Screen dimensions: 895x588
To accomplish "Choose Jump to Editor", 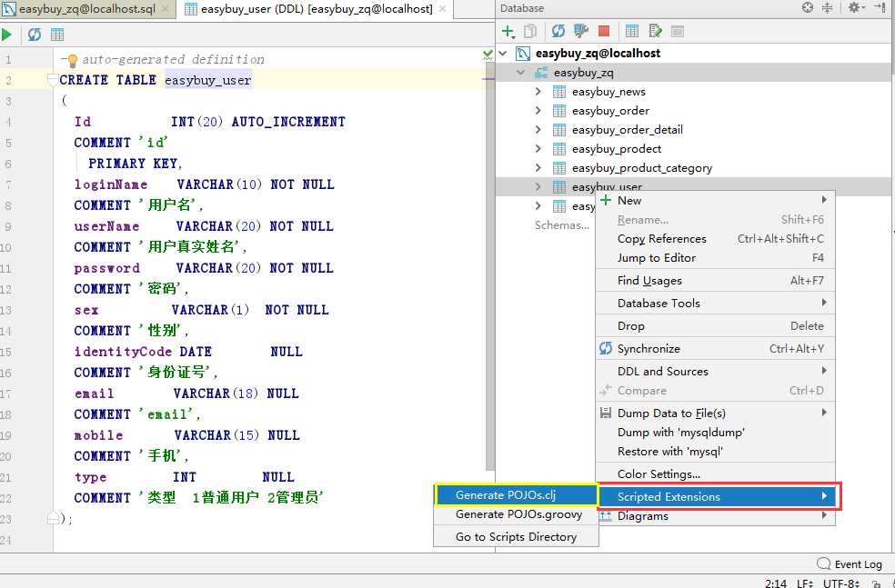I will [x=715, y=258].
